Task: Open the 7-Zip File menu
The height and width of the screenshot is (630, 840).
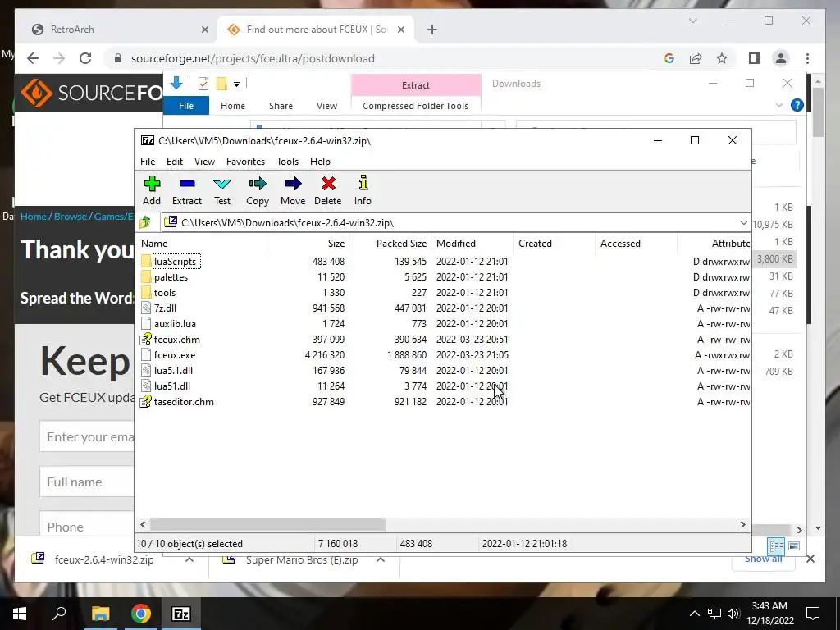Action: click(148, 162)
